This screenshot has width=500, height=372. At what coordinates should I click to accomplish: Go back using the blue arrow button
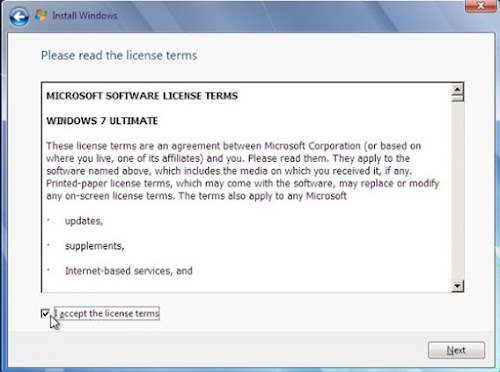pos(19,17)
